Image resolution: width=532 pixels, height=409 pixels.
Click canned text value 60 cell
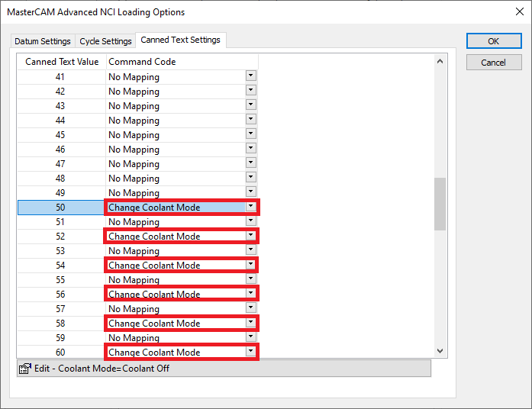(x=61, y=353)
